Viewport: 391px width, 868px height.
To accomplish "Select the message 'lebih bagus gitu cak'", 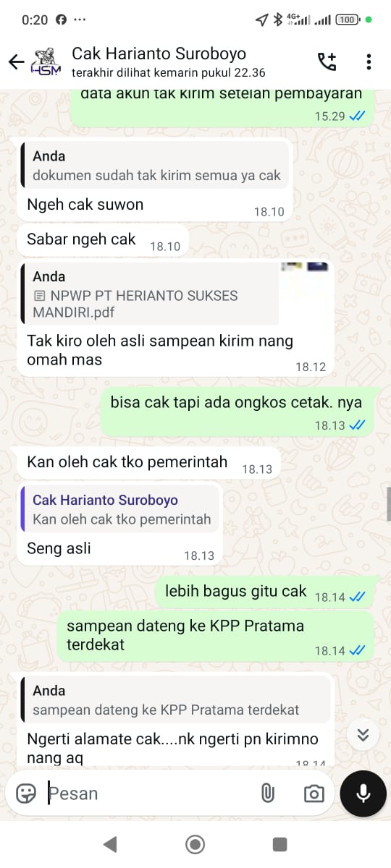I will 236,591.
